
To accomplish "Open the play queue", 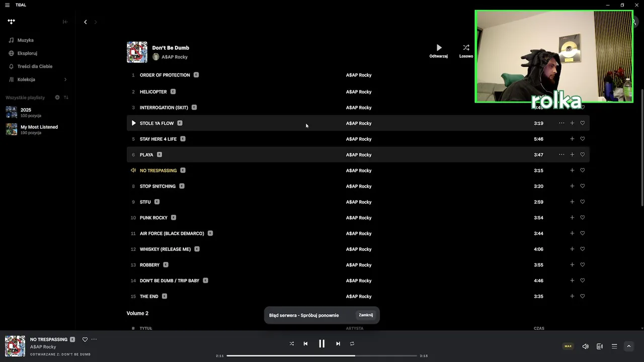I will point(614,346).
